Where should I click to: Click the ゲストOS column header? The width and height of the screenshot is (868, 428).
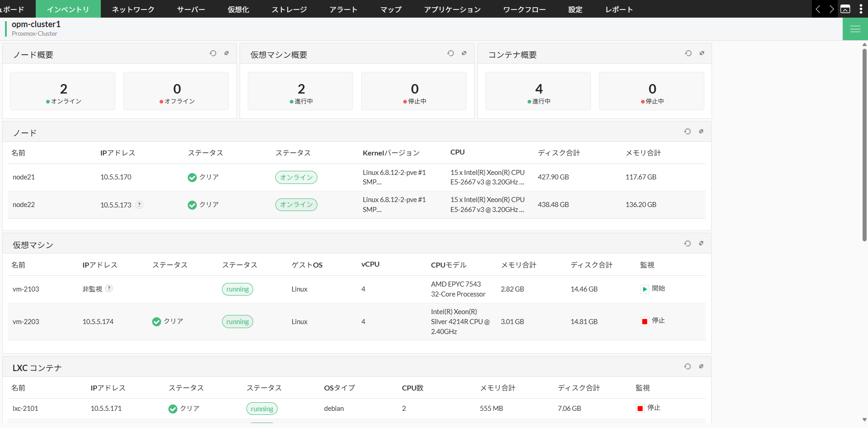pyautogui.click(x=307, y=265)
